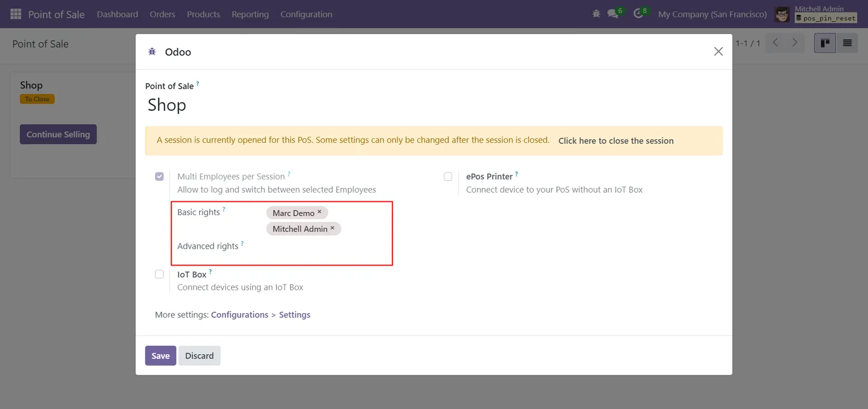Switch to list view
868x409 pixels.
847,43
